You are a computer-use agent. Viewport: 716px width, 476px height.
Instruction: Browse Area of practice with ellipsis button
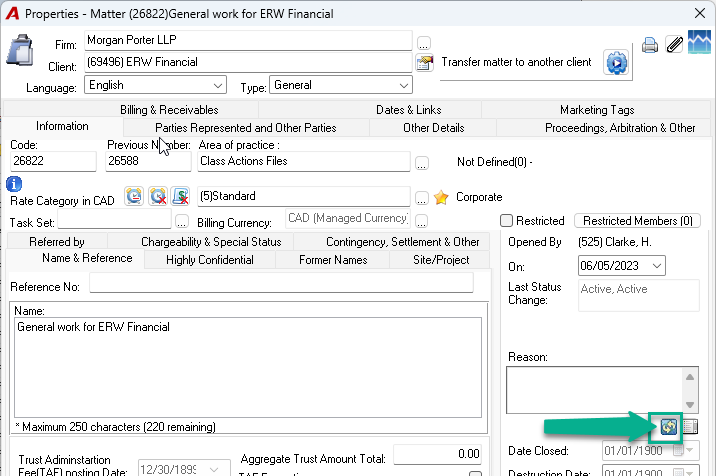point(422,164)
